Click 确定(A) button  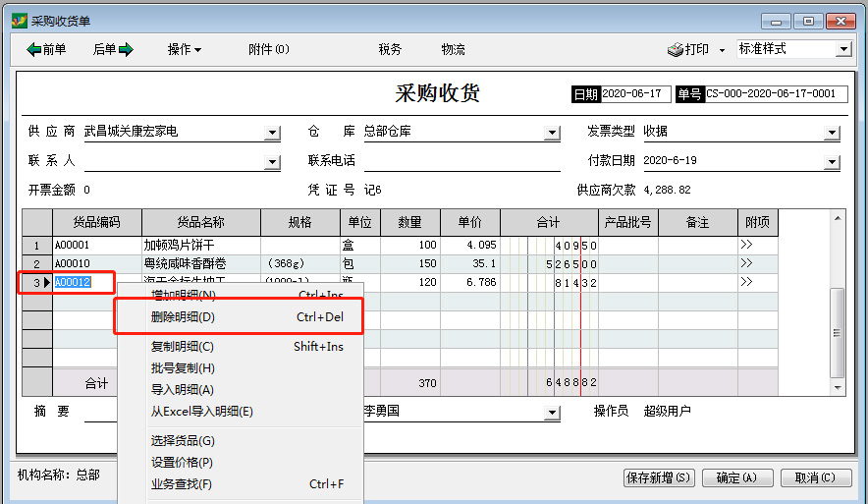(x=736, y=477)
